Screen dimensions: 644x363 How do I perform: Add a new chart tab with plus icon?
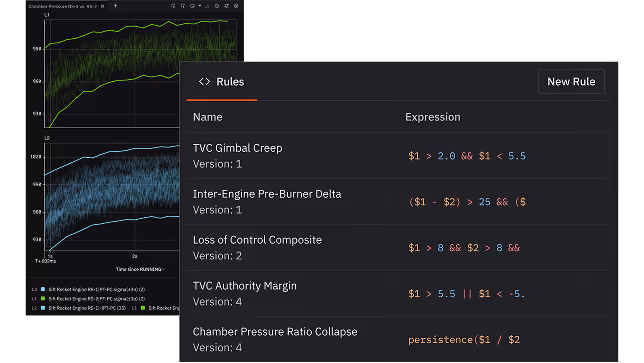click(x=115, y=6)
